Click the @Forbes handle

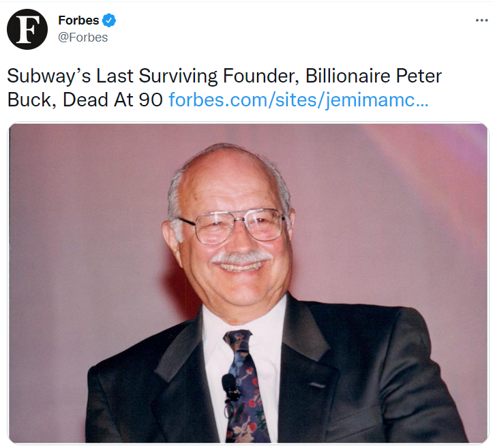[83, 37]
